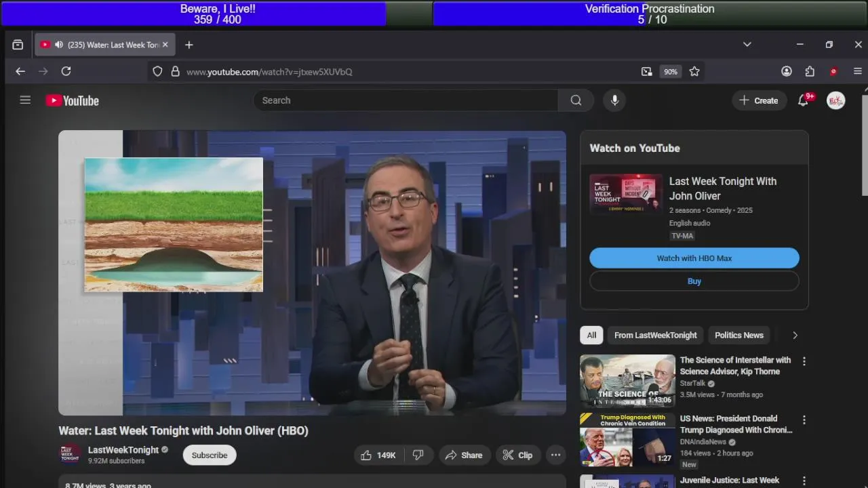Go to YouTube home via logo
This screenshot has height=488, width=868.
point(72,100)
